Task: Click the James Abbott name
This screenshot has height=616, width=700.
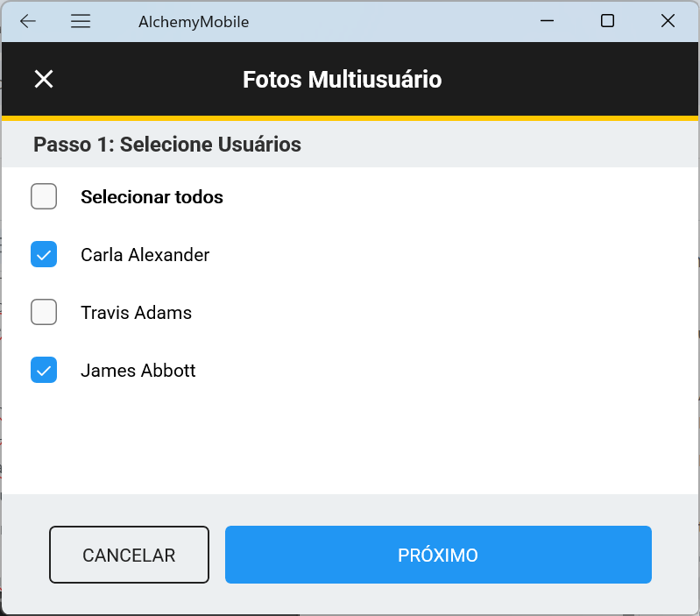Action: pos(138,371)
